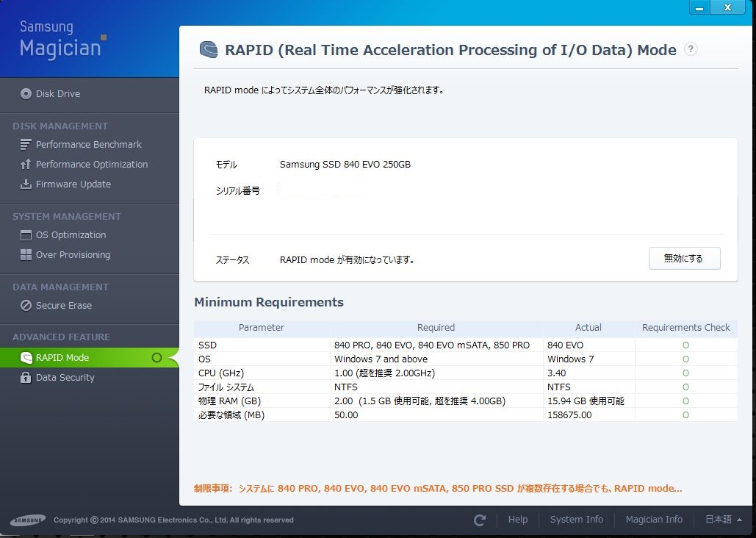Click the orange 制限事項 restriction notice
This screenshot has height=538, width=756.
(438, 488)
